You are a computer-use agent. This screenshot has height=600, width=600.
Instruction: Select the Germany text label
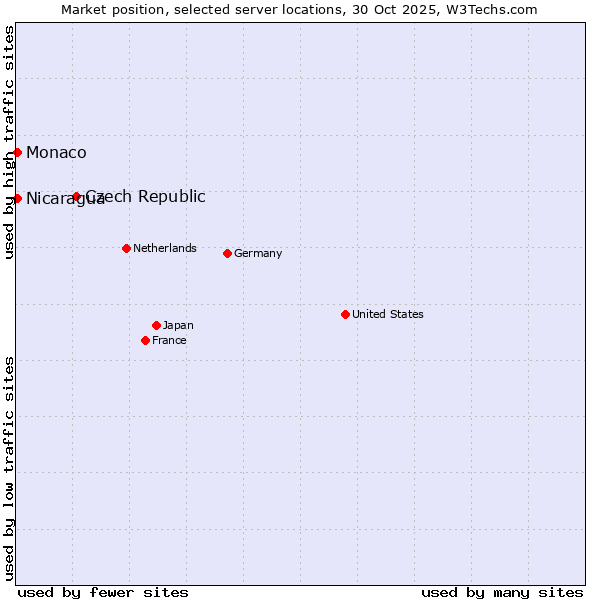click(x=258, y=253)
